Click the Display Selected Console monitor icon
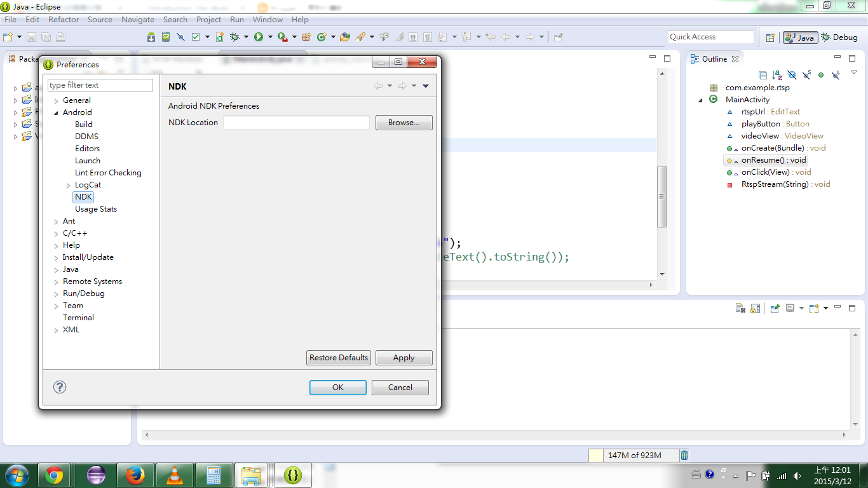The height and width of the screenshot is (488, 868). pyautogui.click(x=790, y=308)
